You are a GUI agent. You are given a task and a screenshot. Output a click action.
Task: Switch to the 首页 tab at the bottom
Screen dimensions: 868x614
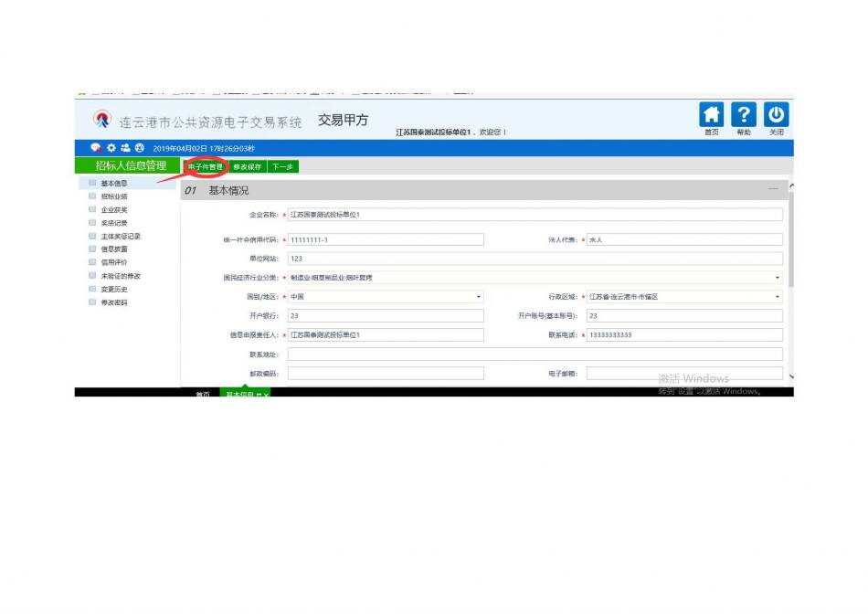tap(202, 395)
